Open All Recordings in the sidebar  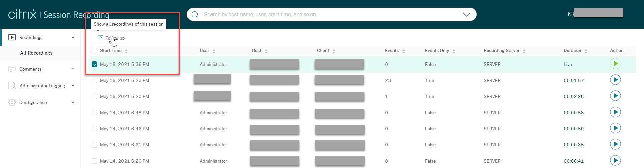pos(36,53)
